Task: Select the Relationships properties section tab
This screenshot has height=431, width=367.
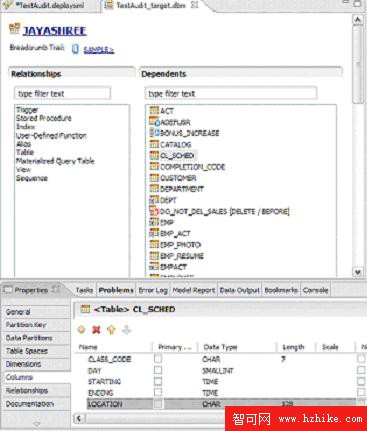Action: (x=36, y=390)
